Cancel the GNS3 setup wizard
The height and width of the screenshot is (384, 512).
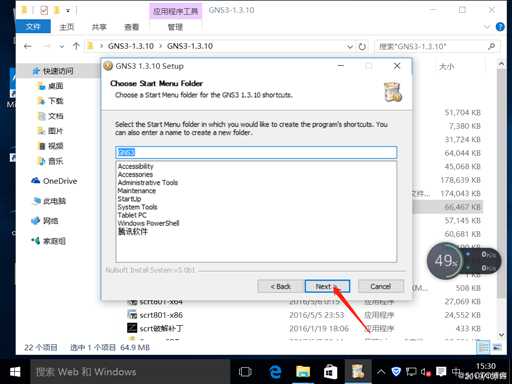[x=381, y=286]
